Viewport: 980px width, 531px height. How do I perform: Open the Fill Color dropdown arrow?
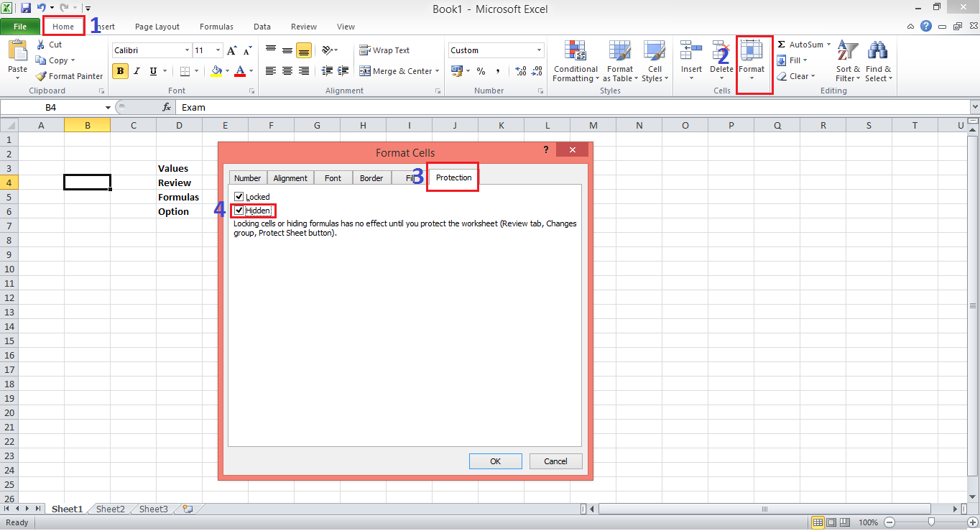(x=226, y=71)
